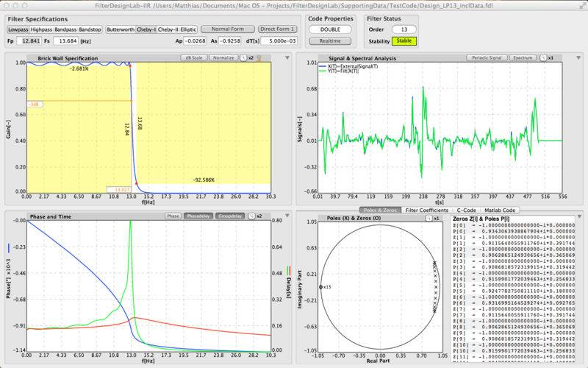Select the Lowpass filter type
Viewport: 588px width, 368px height.
[18, 29]
